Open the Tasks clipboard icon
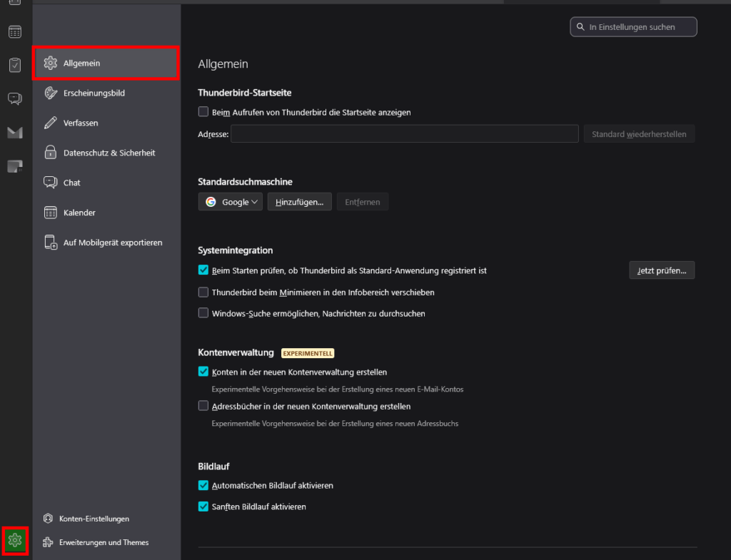 click(15, 65)
